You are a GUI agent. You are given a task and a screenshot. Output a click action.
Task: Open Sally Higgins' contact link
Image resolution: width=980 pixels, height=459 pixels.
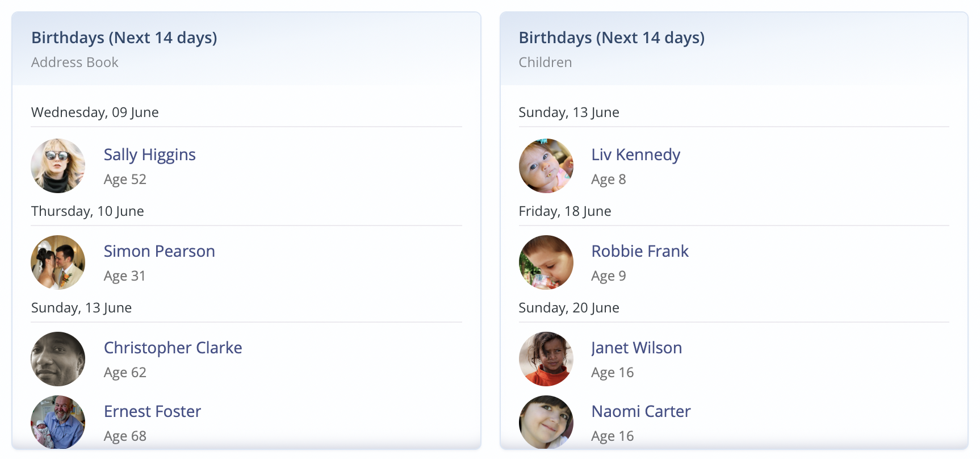coord(149,155)
